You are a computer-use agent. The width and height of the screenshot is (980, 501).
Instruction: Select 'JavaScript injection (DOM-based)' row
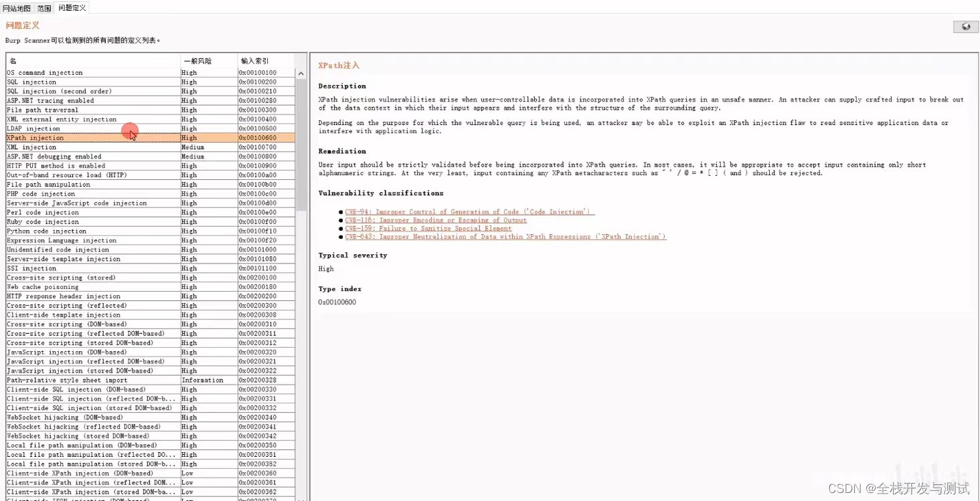tap(151, 353)
